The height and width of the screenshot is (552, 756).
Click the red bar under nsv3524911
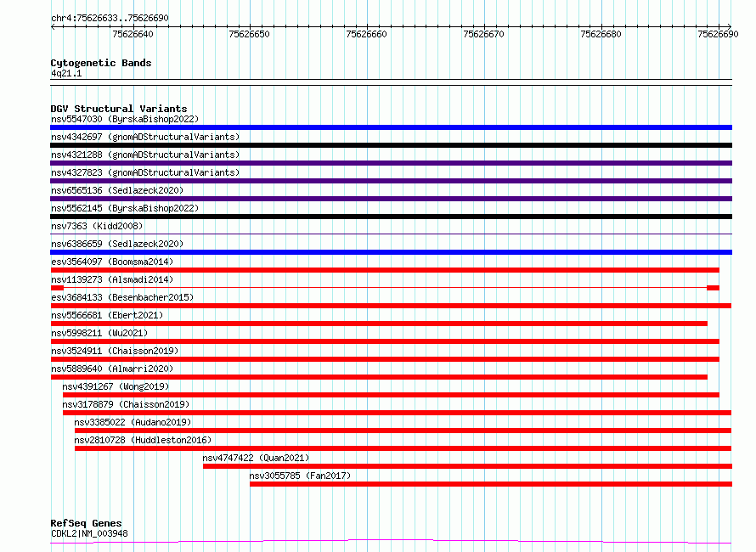[385, 359]
